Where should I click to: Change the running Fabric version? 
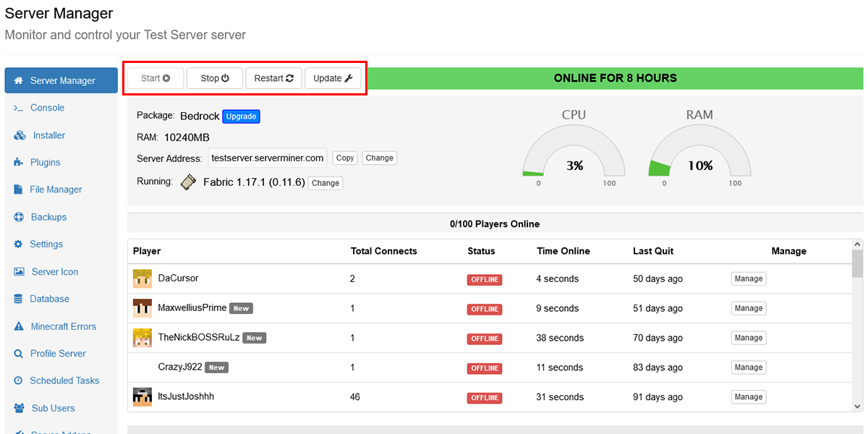[325, 183]
